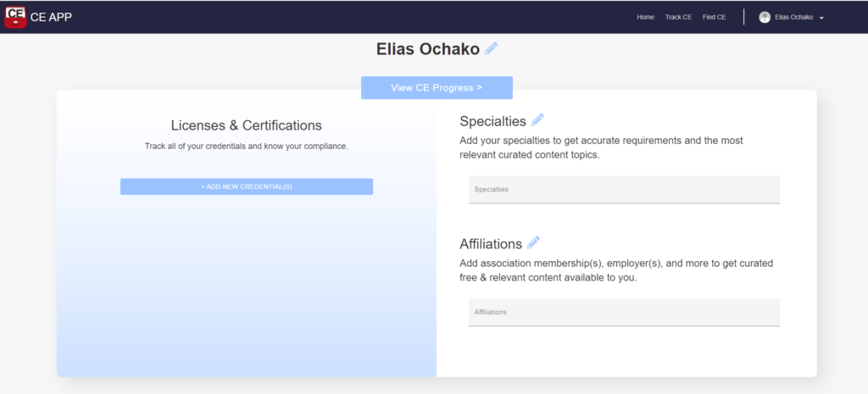Screen dimensions: 868x394
Task: Go to the Home menu item
Action: (x=645, y=17)
